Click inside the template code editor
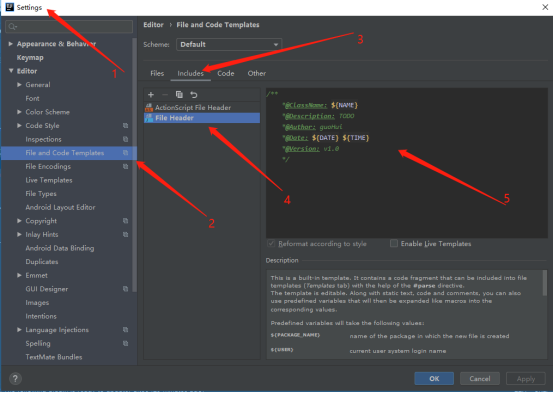Viewport: 554px width, 393px height. click(407, 163)
